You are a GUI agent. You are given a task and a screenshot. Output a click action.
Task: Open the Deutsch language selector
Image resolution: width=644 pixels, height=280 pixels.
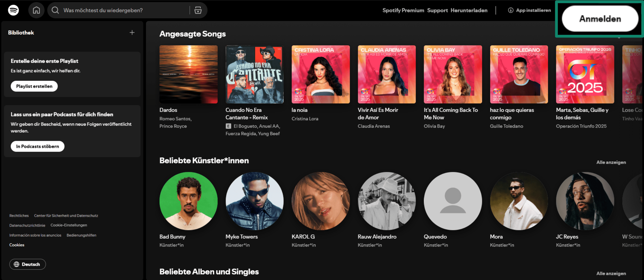[x=28, y=264]
